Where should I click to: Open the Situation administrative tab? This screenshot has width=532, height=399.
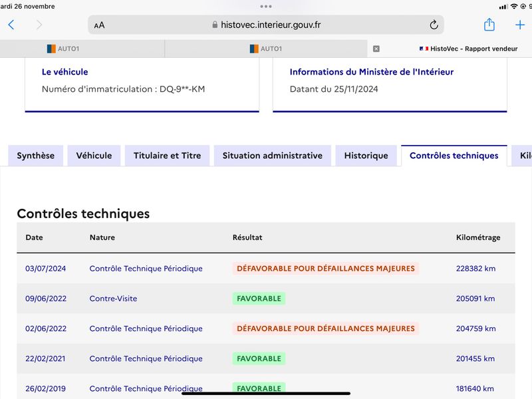pos(273,156)
